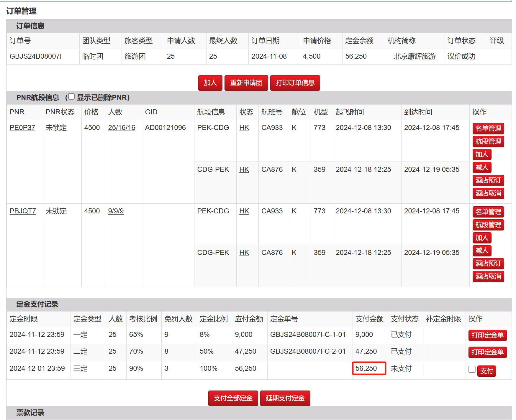Click the 支付全部定金 button

tap(233, 398)
